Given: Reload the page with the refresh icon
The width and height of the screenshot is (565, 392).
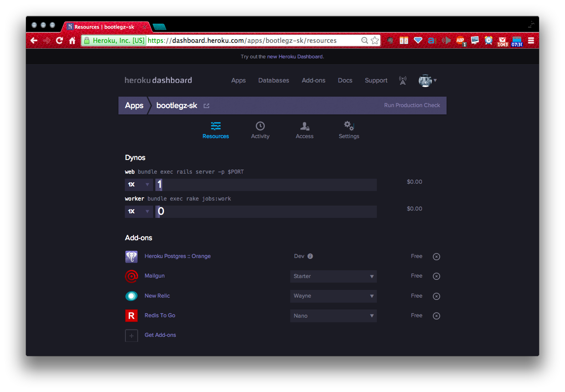Looking at the screenshot, I should (x=59, y=41).
